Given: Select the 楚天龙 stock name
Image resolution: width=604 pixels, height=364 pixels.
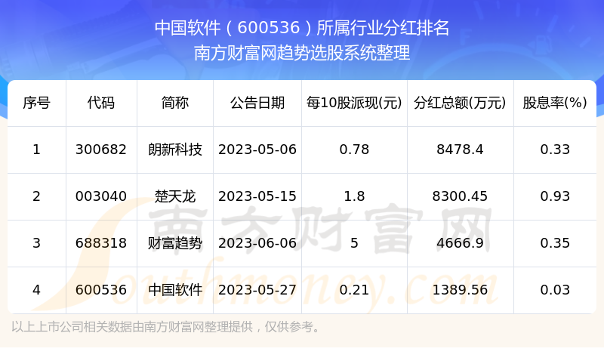Looking at the screenshot, I should (175, 196).
